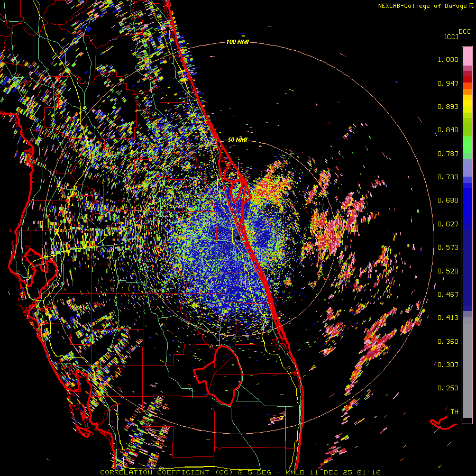The width and height of the screenshot is (476, 476).
Task: Select the 0.307 scale value
Action: point(448,364)
